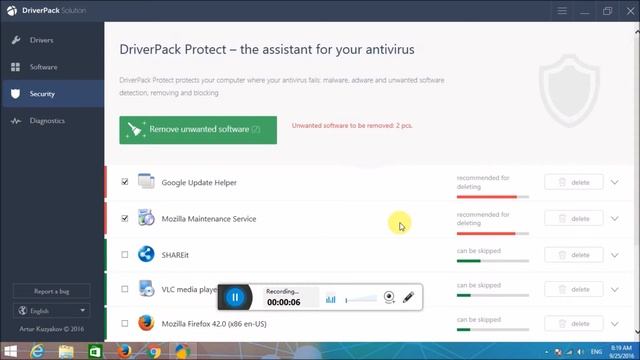The height and width of the screenshot is (360, 640).
Task: Expand Mozilla Firefox 42.0 details chevron
Action: (615, 324)
